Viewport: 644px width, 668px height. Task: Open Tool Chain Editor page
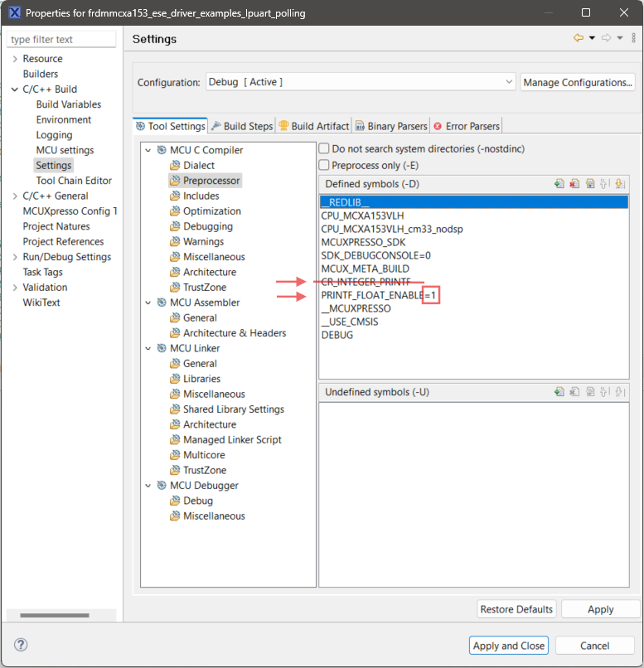coord(74,181)
